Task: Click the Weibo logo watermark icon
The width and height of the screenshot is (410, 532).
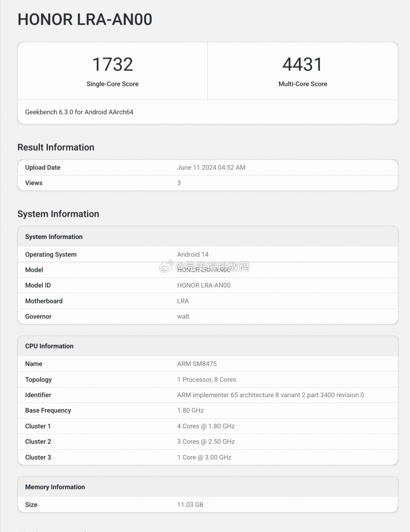Action: (x=166, y=266)
